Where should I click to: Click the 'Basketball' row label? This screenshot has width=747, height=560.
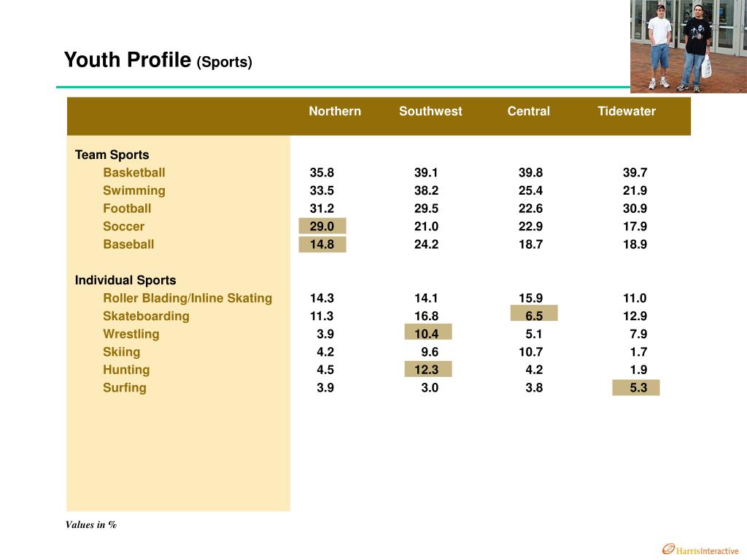pyautogui.click(x=134, y=172)
